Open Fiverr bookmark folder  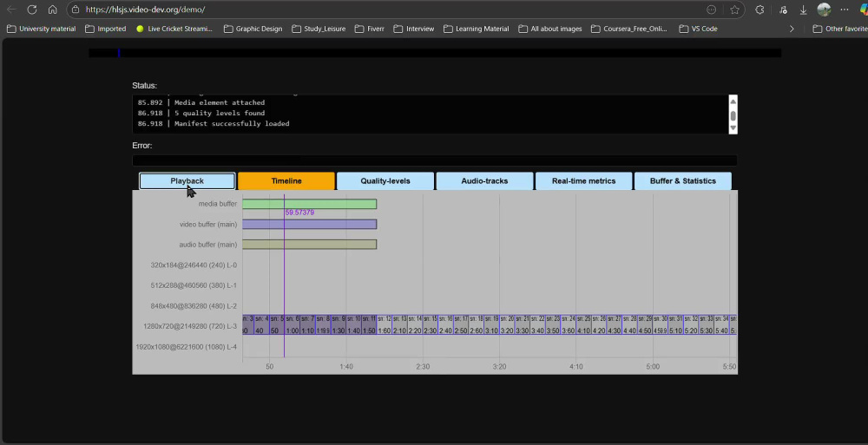370,29
